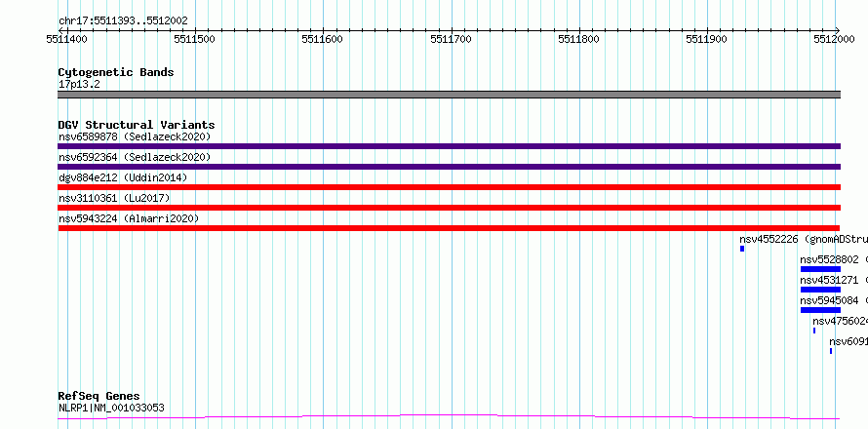Click the nsv6589878 (Sedlazeck2020) variant label
This screenshot has height=429, width=868.
point(135,136)
